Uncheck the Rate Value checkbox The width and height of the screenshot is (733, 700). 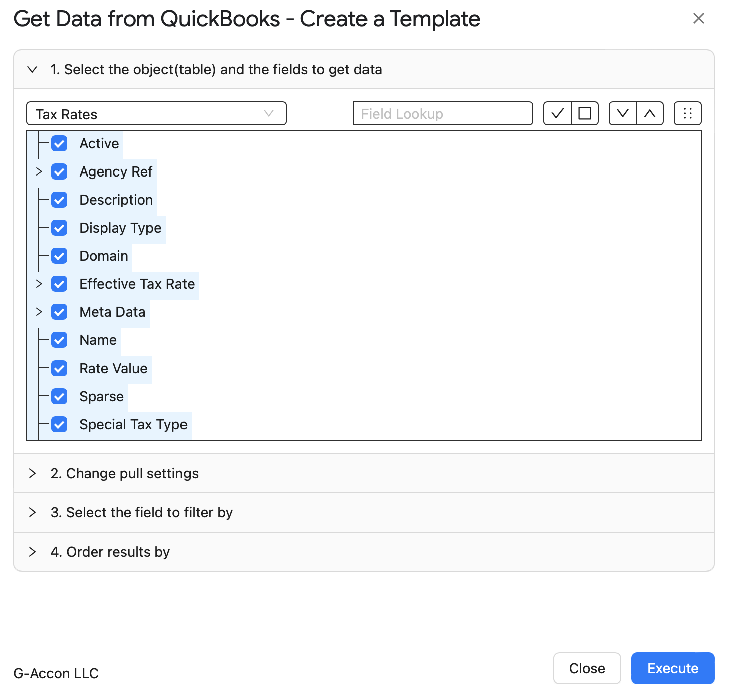point(59,369)
